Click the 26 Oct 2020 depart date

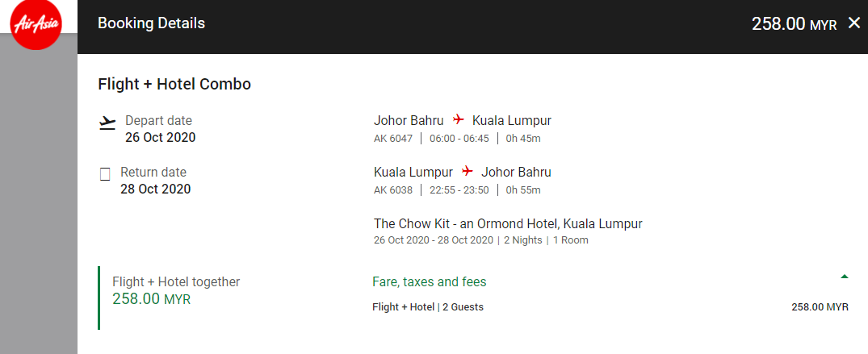tap(160, 137)
